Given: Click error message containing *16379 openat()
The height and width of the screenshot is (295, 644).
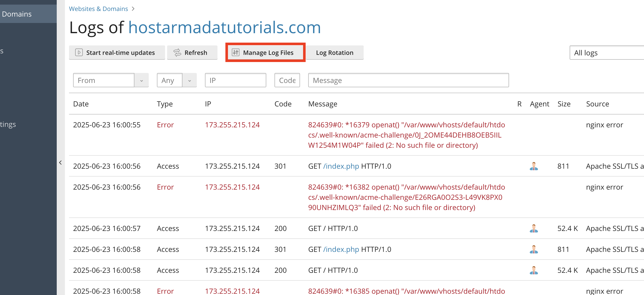Looking at the screenshot, I should point(407,135).
